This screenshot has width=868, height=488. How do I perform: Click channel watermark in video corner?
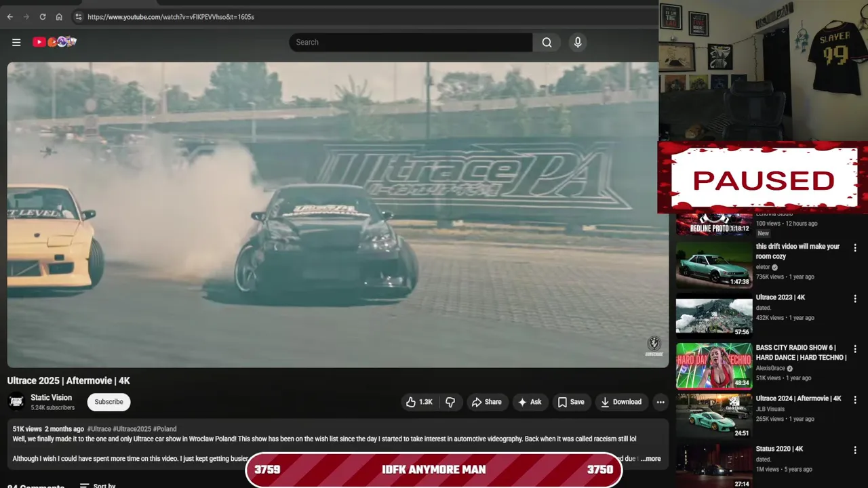pyautogui.click(x=654, y=346)
